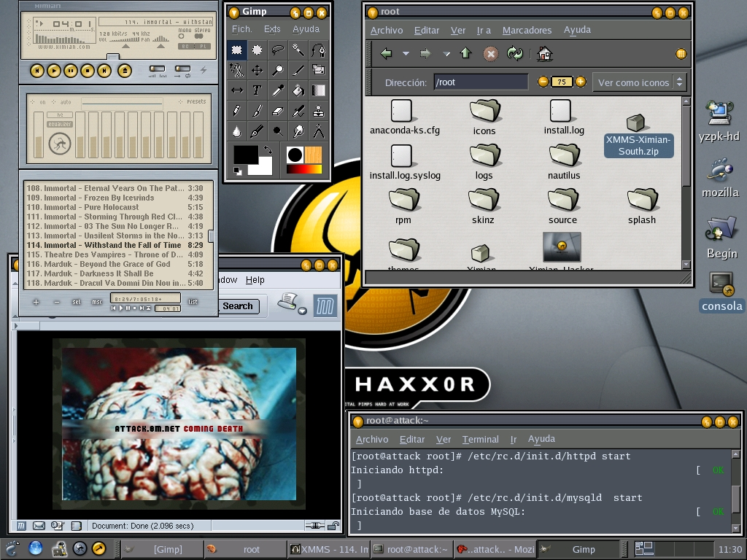Screen dimensions: 747x560
Task: Select the Flip tool double arrow
Action: pos(236,90)
